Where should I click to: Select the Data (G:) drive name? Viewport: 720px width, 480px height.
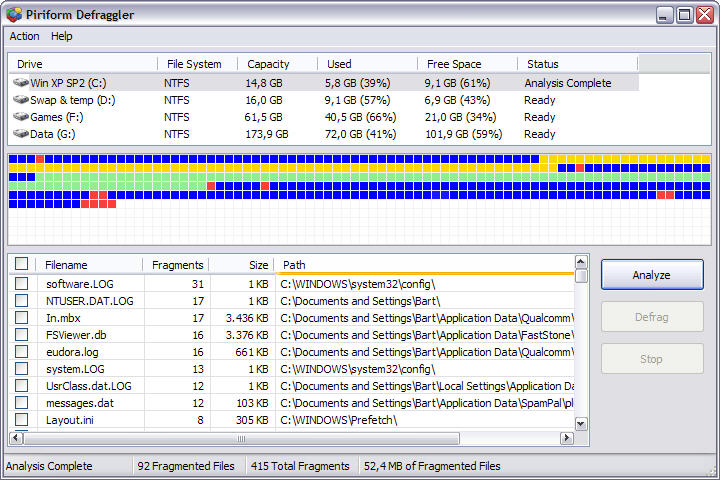click(x=52, y=134)
